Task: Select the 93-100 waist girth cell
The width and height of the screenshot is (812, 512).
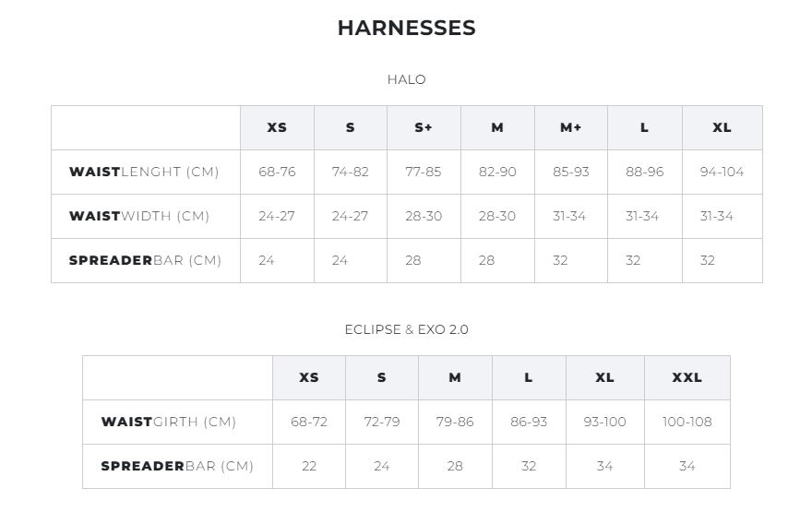Action: coord(605,422)
